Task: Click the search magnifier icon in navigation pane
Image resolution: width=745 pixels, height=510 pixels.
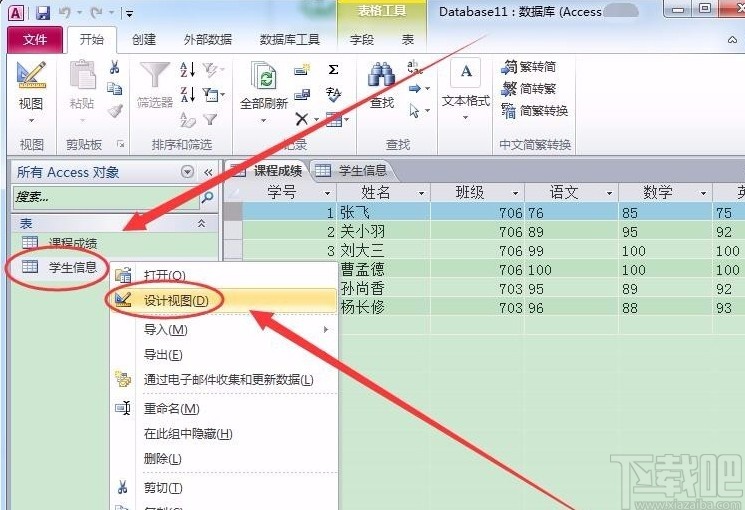Action: [x=207, y=197]
